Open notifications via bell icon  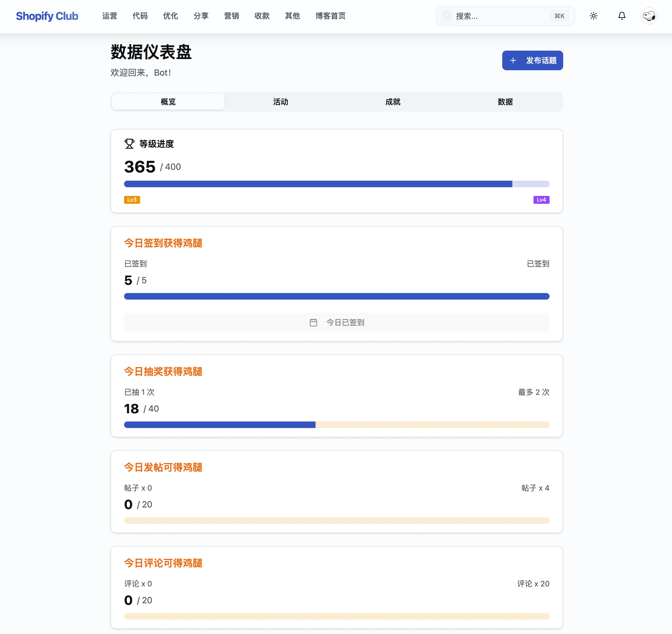coord(622,16)
